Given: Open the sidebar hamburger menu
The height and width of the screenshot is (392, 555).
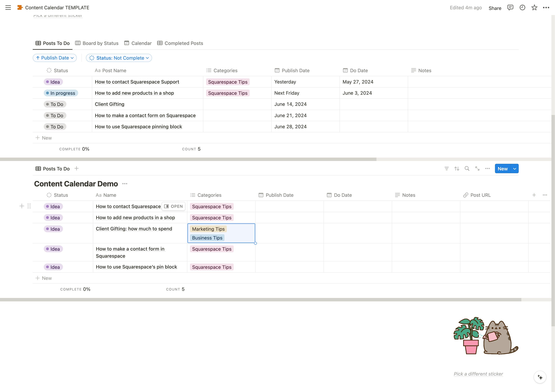Looking at the screenshot, I should [x=8, y=7].
